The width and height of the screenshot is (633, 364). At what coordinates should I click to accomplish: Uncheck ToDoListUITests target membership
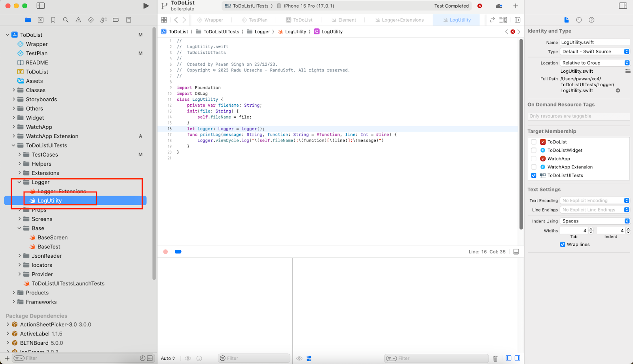tap(534, 175)
